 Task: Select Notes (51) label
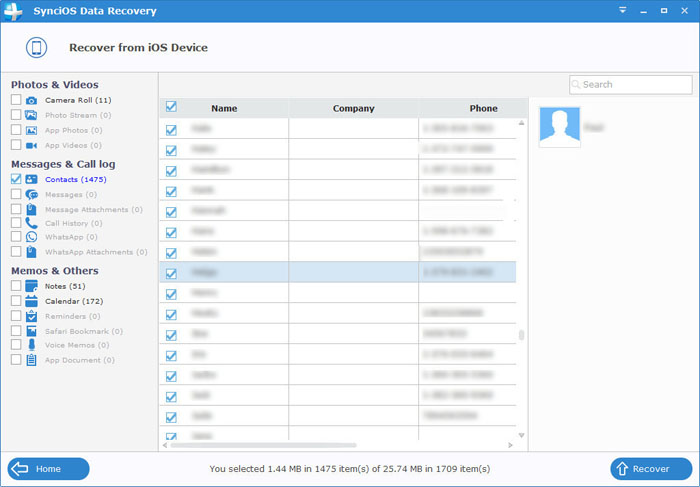pyautogui.click(x=65, y=286)
